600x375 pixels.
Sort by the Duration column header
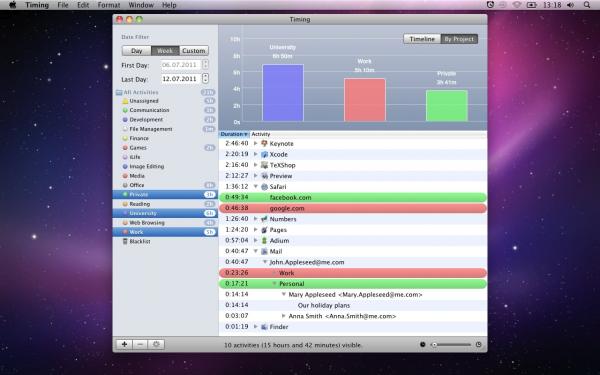(x=234, y=134)
